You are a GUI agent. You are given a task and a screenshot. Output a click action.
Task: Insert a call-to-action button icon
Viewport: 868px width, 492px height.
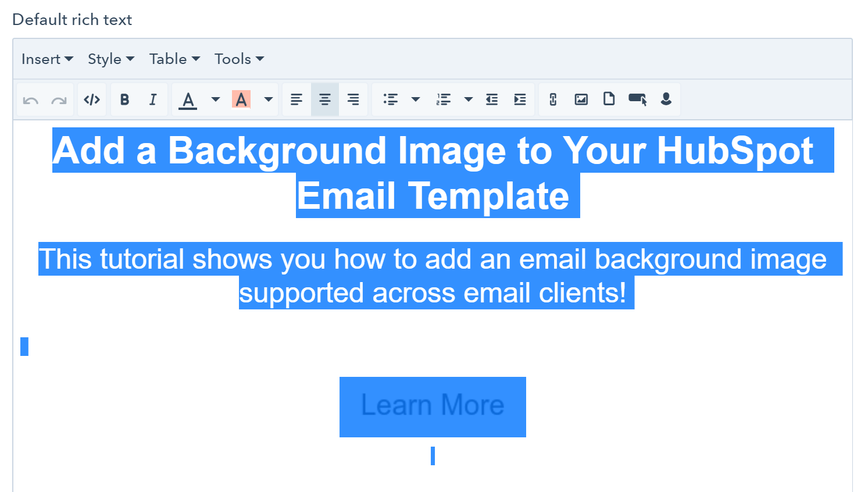point(638,99)
